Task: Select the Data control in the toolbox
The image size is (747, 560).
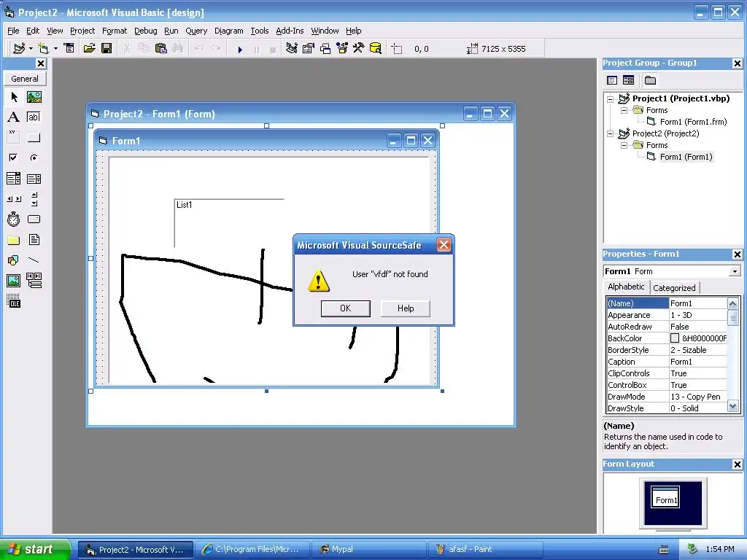Action: (34, 281)
